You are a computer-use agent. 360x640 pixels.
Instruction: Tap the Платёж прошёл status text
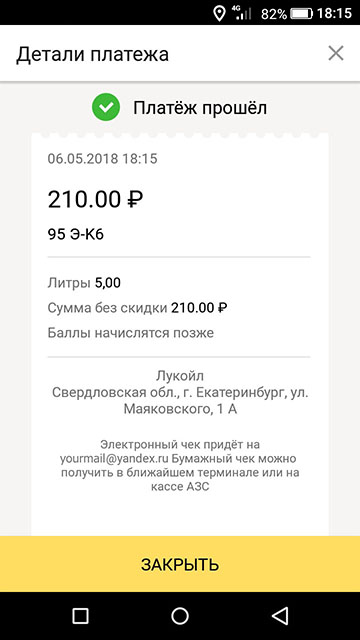(200, 108)
